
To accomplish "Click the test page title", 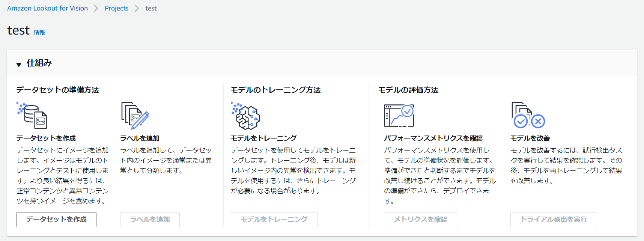I will (x=18, y=30).
